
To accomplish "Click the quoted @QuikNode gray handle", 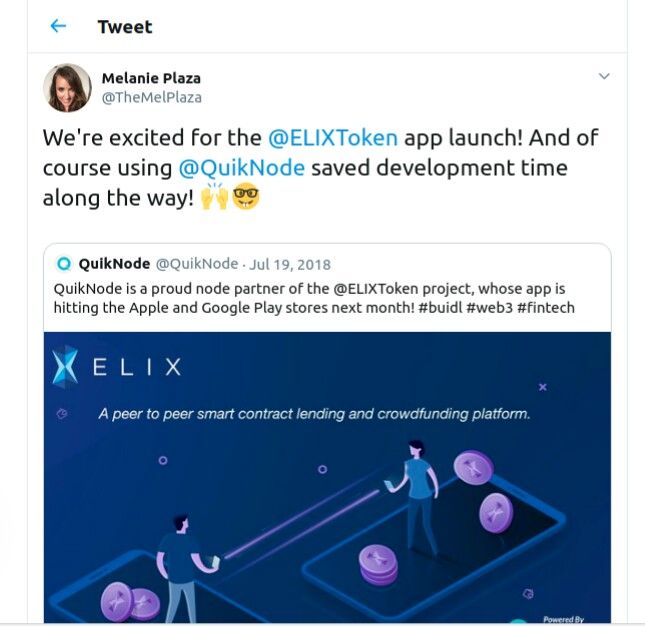I will point(197,264).
